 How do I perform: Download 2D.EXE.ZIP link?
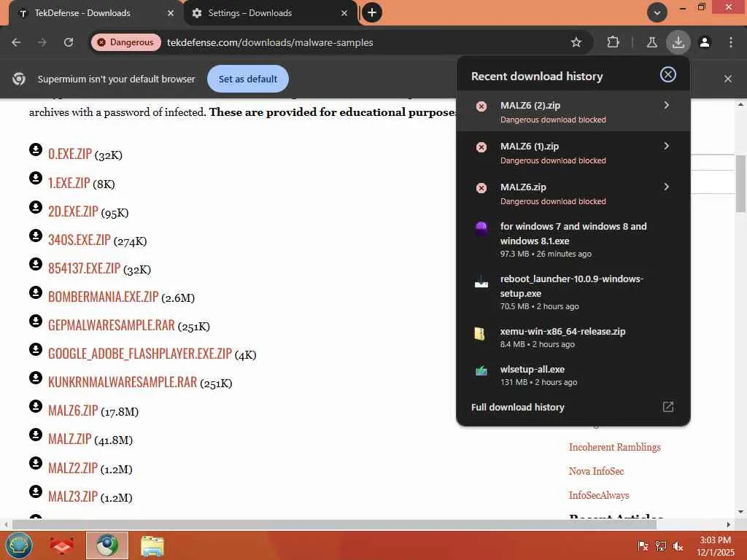pos(73,211)
